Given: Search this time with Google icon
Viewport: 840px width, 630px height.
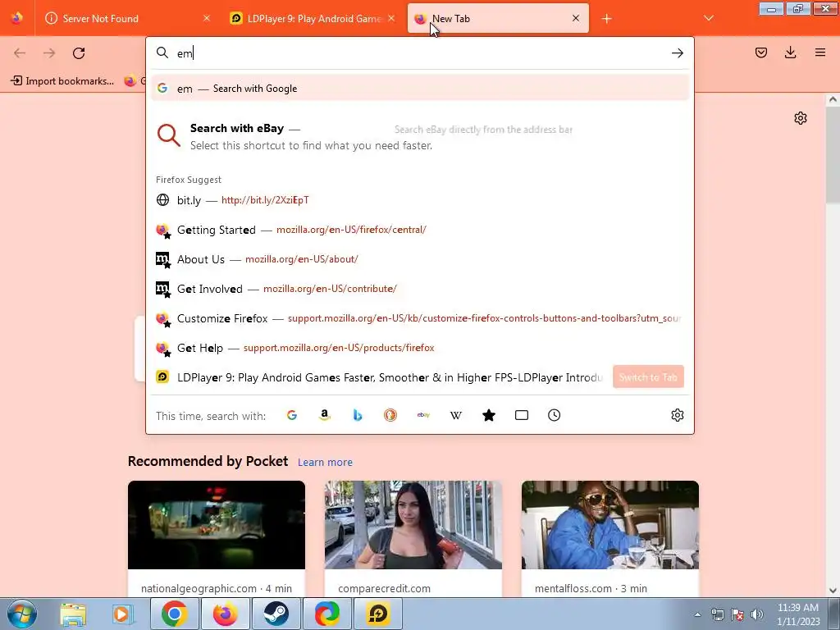Looking at the screenshot, I should point(292,415).
